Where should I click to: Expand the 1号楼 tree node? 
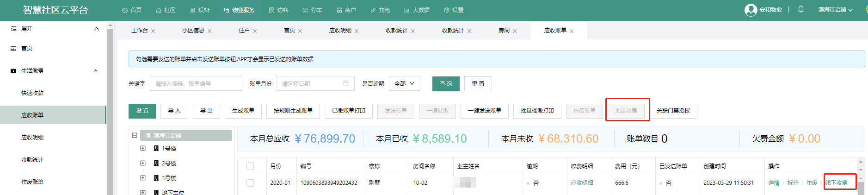143,148
